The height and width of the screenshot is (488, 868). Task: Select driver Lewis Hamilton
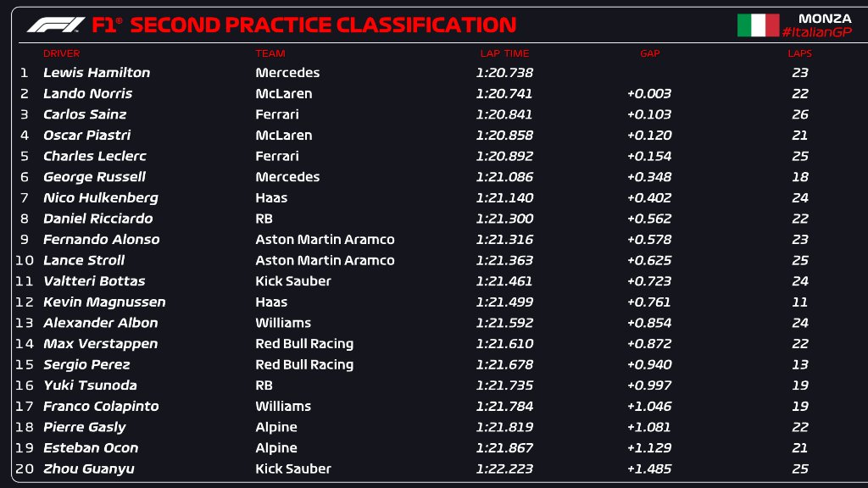pyautogui.click(x=97, y=73)
